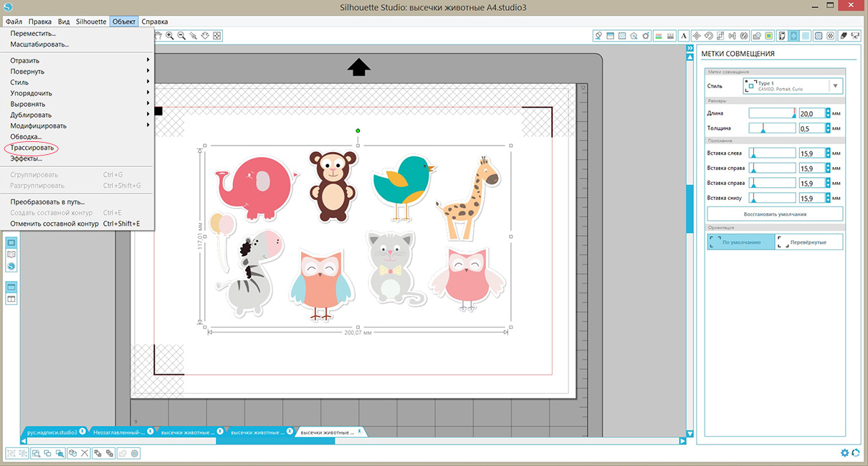Increase the 'Длина' stepper value

(828, 111)
